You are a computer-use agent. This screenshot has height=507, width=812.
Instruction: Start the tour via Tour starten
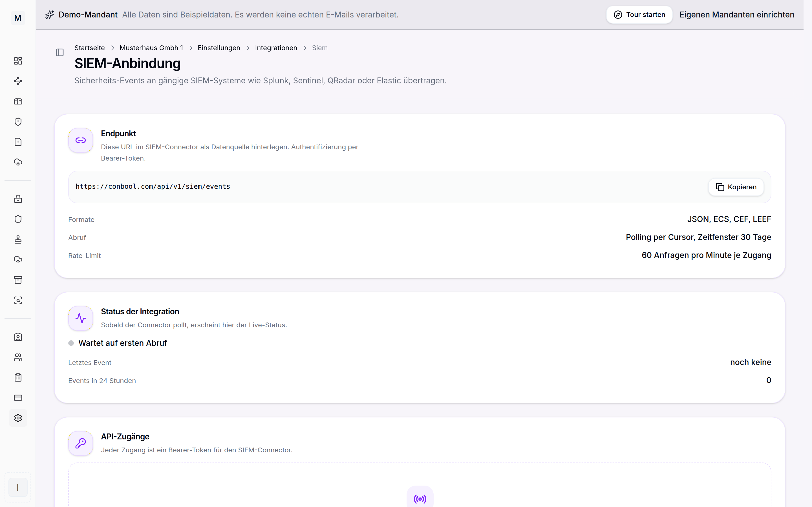point(639,15)
